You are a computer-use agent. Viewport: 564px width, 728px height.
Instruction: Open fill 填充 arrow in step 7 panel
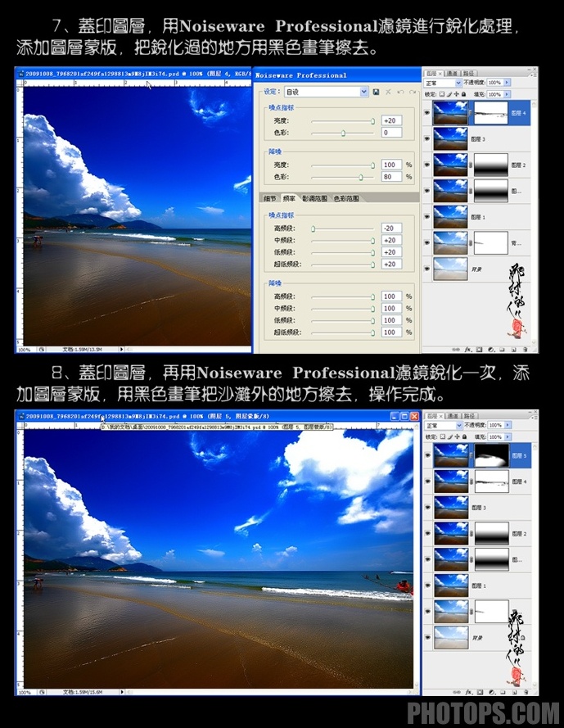pyautogui.click(x=507, y=94)
